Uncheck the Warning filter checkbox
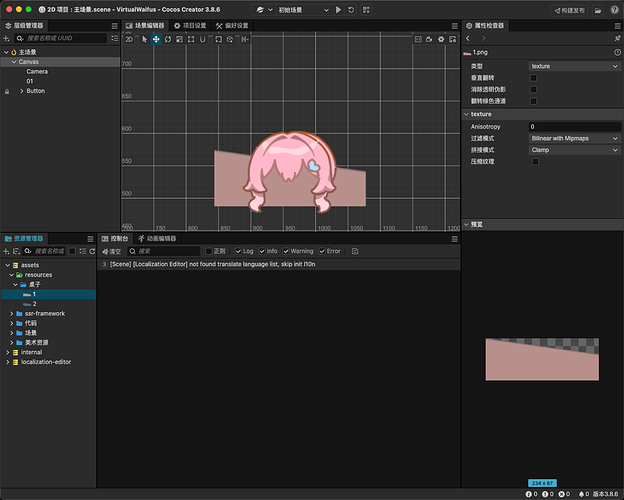 pyautogui.click(x=286, y=251)
